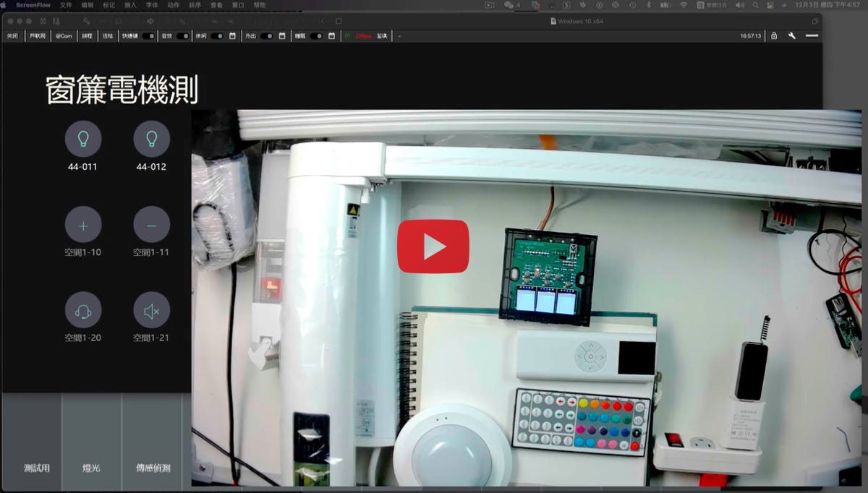Open the volume icon in the macOS menu bar
Image resolution: width=868 pixels, height=493 pixels.
click(739, 4)
